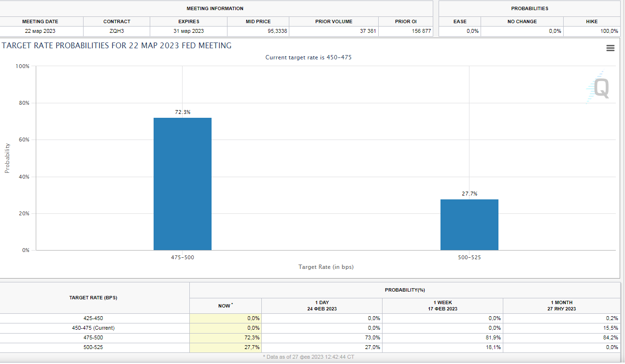Click the Target Rate (in bps) axis label

326,266
